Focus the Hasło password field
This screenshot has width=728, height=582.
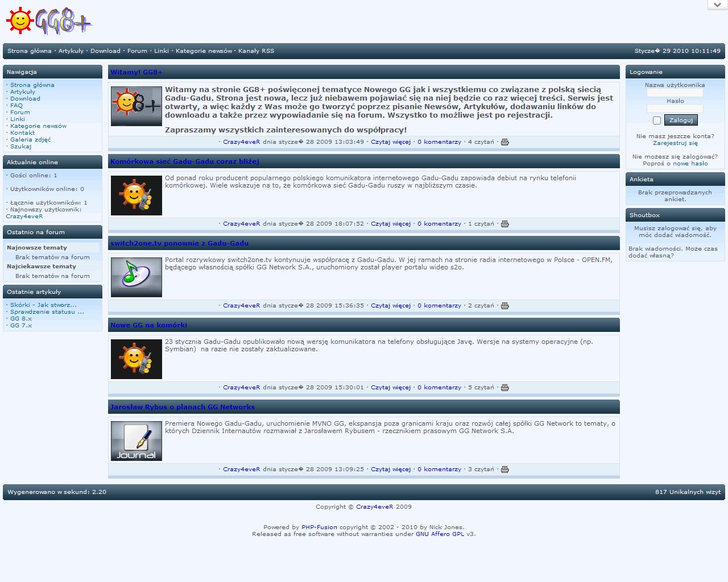[675, 109]
